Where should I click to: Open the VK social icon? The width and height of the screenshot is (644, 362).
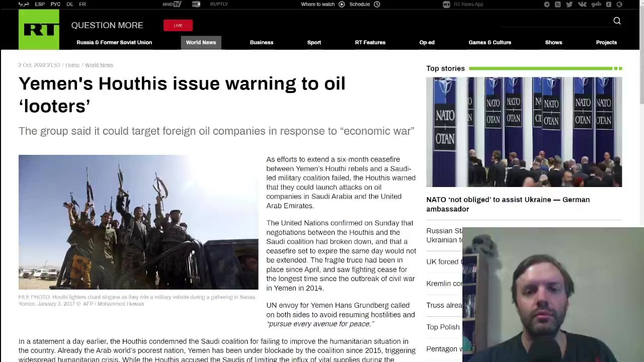582,5
